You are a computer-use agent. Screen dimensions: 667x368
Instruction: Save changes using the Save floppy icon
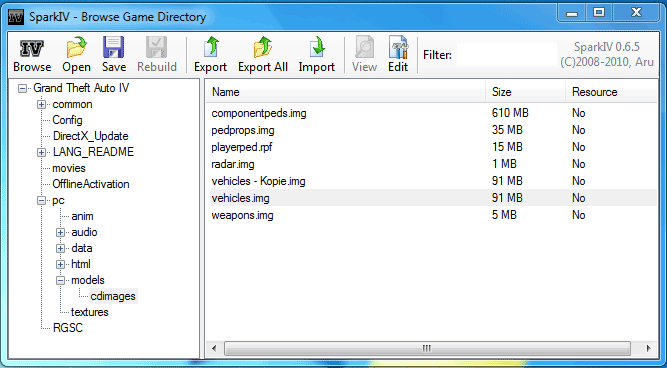(x=114, y=47)
